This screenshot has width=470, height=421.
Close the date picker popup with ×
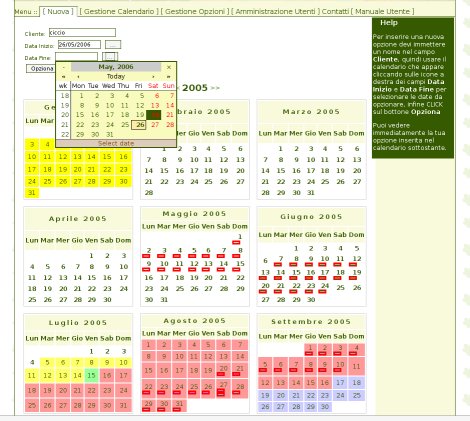tap(169, 67)
